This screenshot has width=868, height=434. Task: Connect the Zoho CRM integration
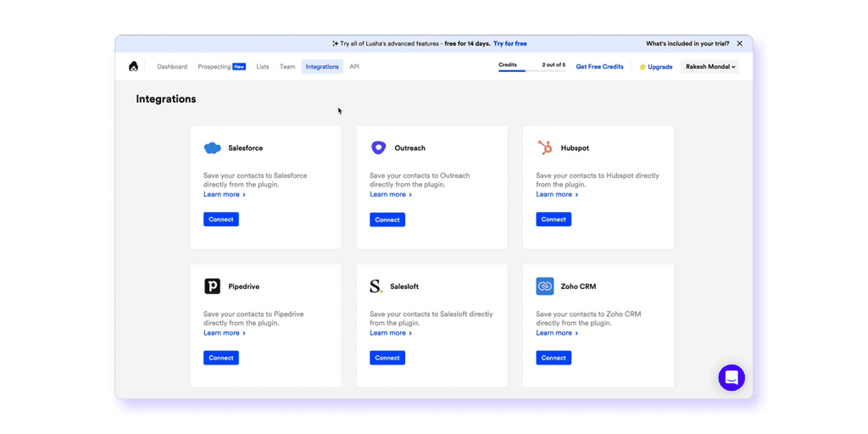click(554, 358)
